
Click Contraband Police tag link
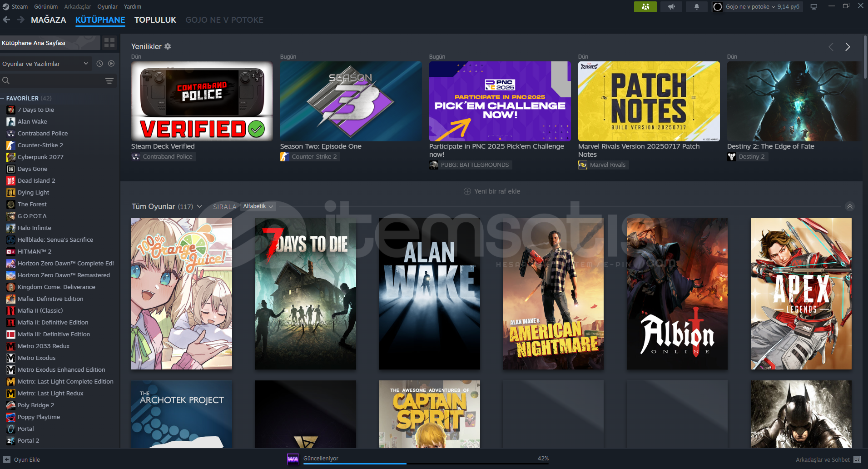point(164,157)
